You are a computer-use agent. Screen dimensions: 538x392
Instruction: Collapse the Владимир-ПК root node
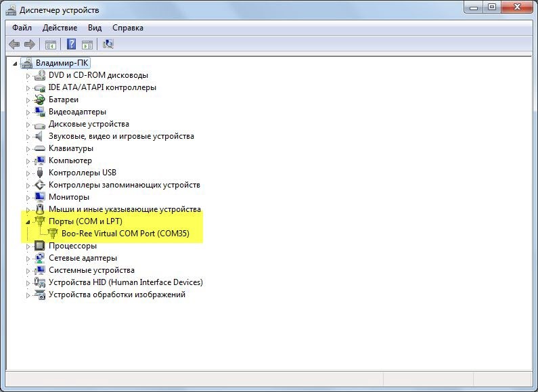15,64
